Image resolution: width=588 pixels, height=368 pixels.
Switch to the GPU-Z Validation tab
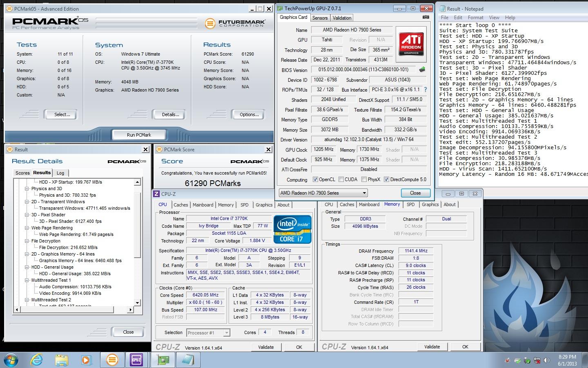342,18
